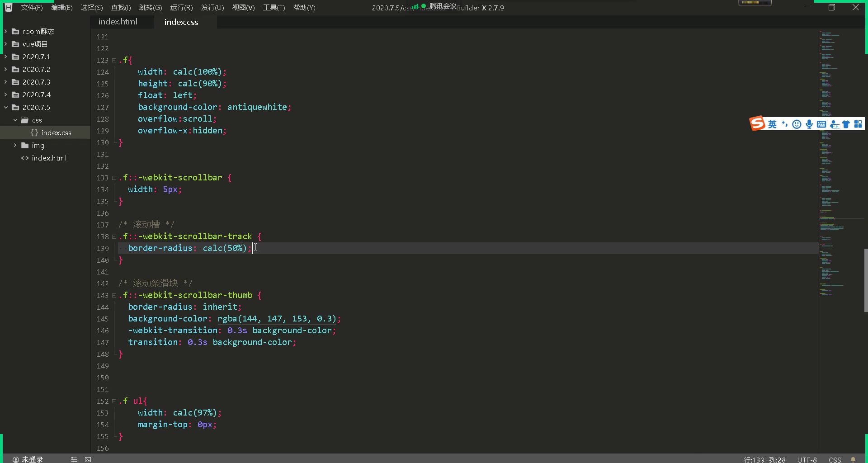Open the document outline icon in status bar
The height and width of the screenshot is (463, 868).
[x=74, y=459]
